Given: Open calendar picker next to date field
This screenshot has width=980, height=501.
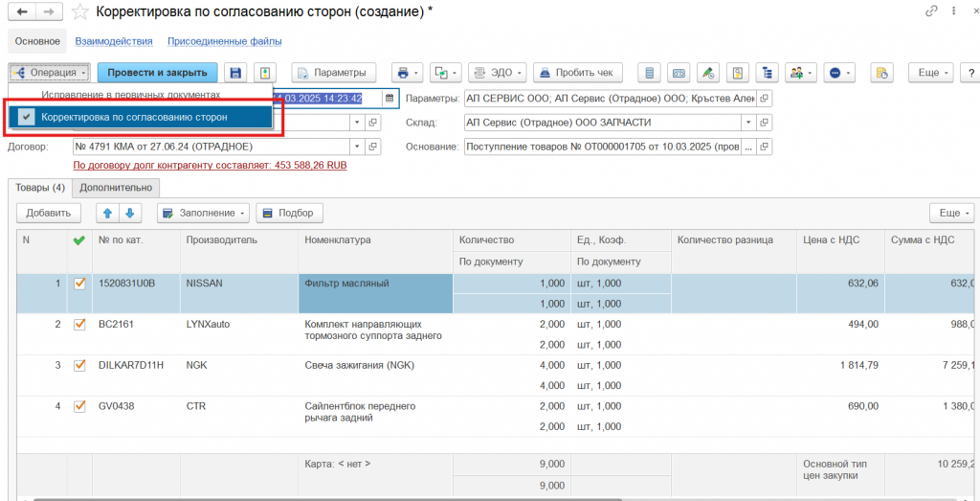Looking at the screenshot, I should 390,98.
